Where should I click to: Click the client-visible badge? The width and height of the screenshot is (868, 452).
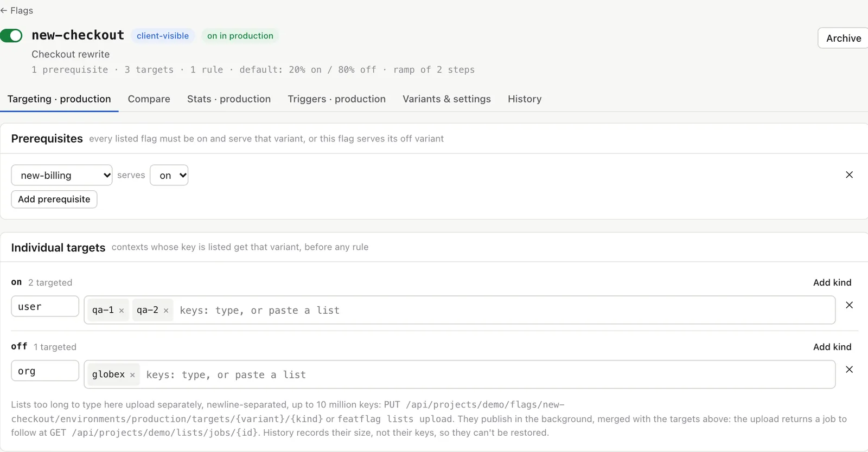(163, 36)
